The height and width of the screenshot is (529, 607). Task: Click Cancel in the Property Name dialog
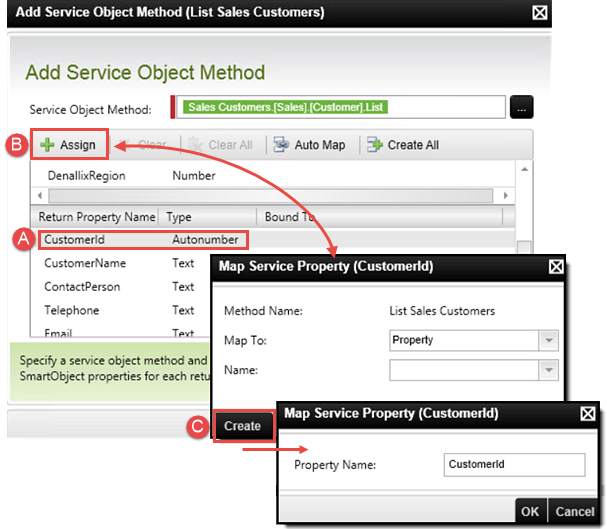pos(574,511)
